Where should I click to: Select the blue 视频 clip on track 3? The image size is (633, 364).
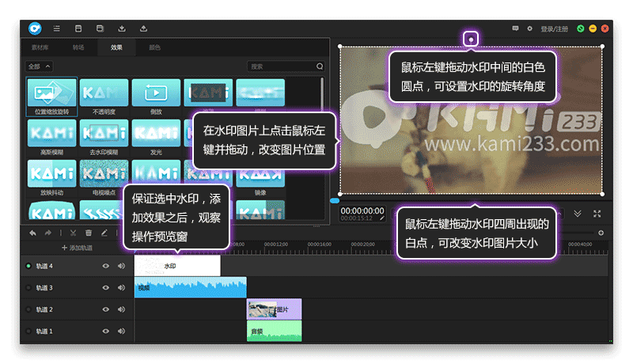click(190, 288)
